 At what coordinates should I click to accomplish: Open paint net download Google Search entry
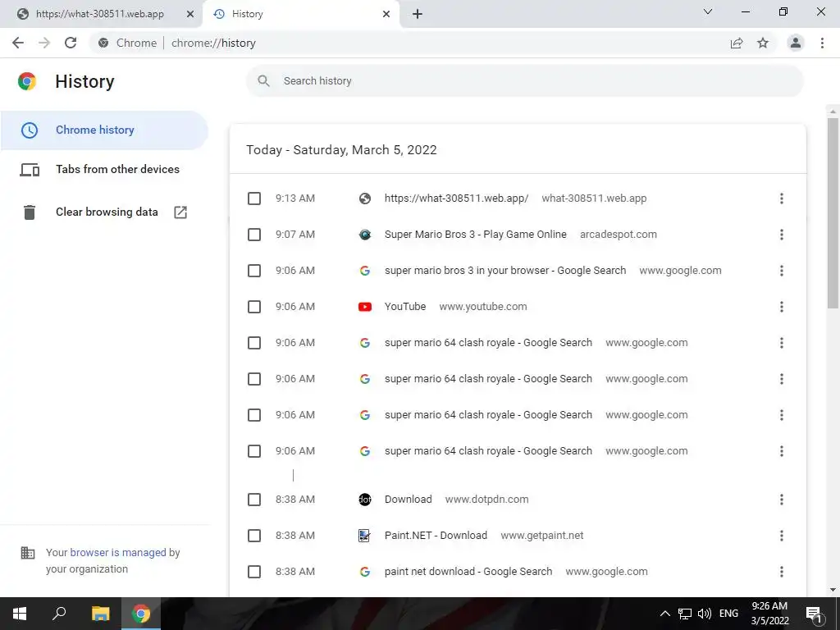click(x=468, y=572)
